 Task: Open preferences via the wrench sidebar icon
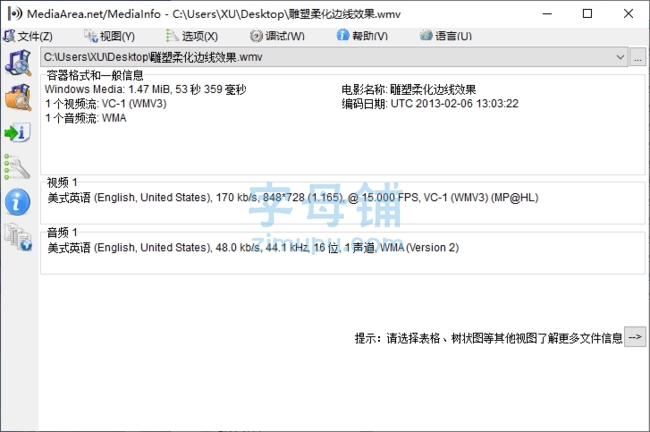tap(18, 166)
